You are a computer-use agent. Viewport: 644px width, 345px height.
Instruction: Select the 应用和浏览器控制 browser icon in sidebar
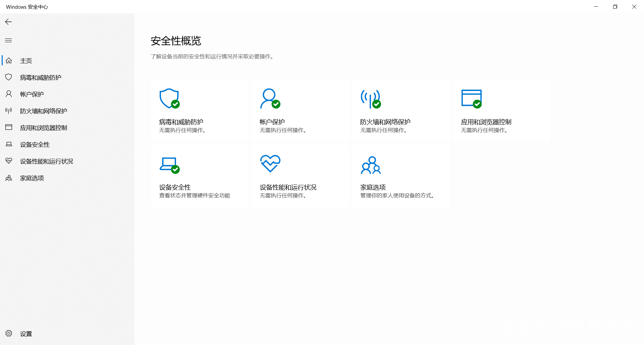9,127
